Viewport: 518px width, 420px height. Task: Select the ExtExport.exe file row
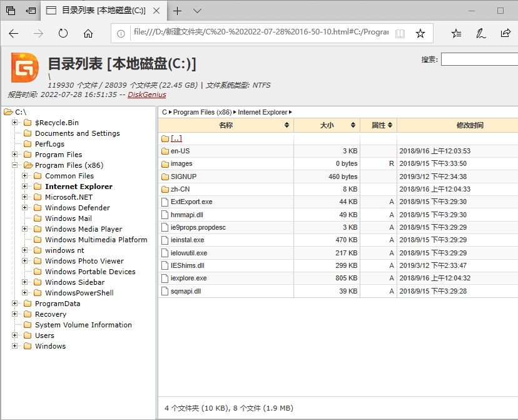tap(338, 202)
